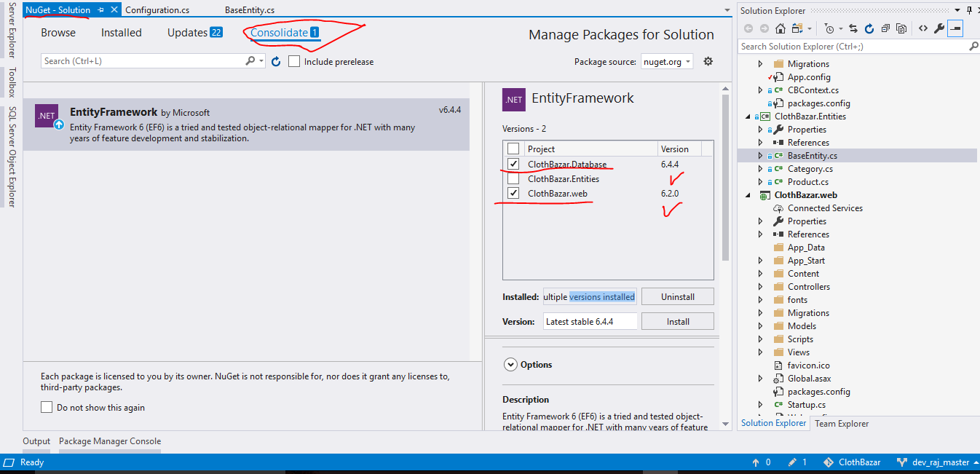Image resolution: width=980 pixels, height=474 pixels.
Task: Open Properties via the wrench icon
Action: pyautogui.click(x=939, y=28)
